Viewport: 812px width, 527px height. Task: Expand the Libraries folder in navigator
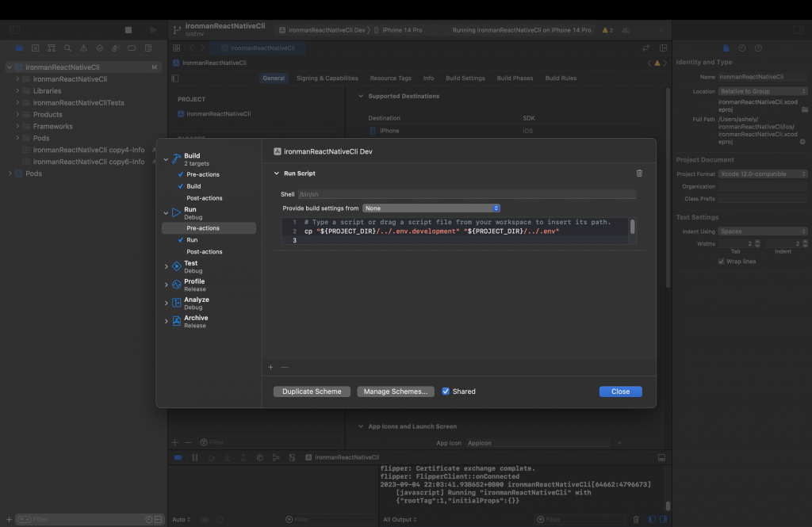pyautogui.click(x=17, y=90)
